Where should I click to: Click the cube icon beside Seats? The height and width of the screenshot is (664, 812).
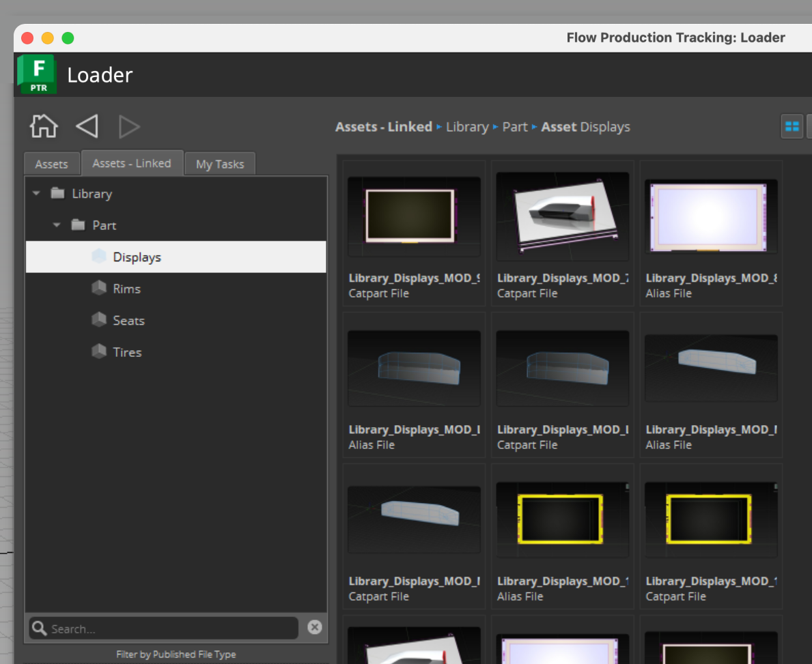[99, 320]
